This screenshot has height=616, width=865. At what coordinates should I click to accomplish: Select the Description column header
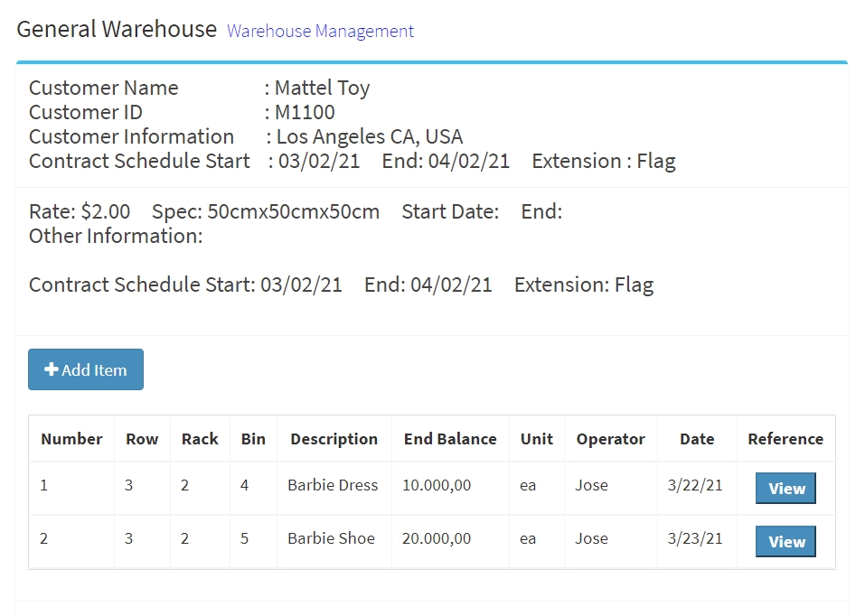(x=334, y=439)
